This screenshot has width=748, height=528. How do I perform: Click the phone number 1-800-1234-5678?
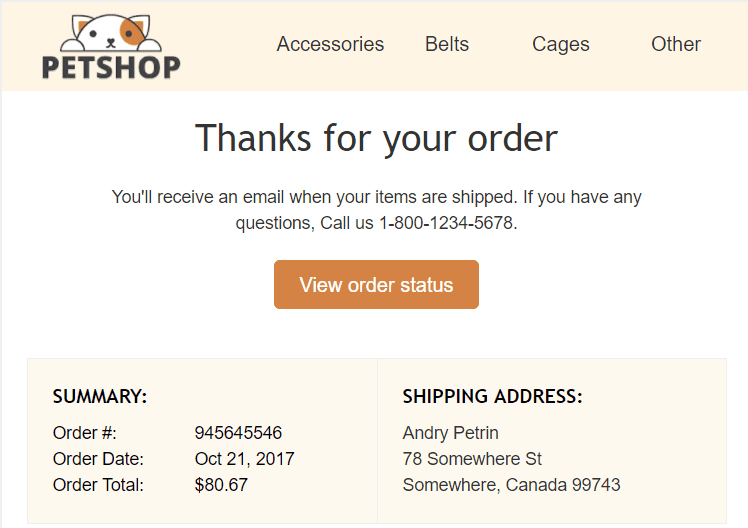(446, 223)
